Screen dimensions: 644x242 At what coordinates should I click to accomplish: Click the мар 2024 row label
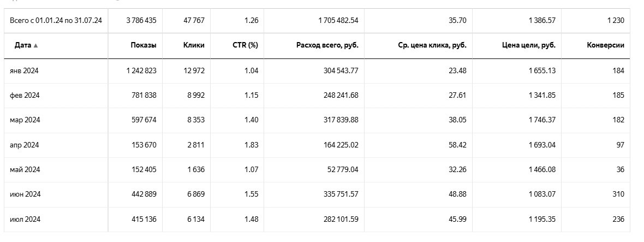click(25, 120)
